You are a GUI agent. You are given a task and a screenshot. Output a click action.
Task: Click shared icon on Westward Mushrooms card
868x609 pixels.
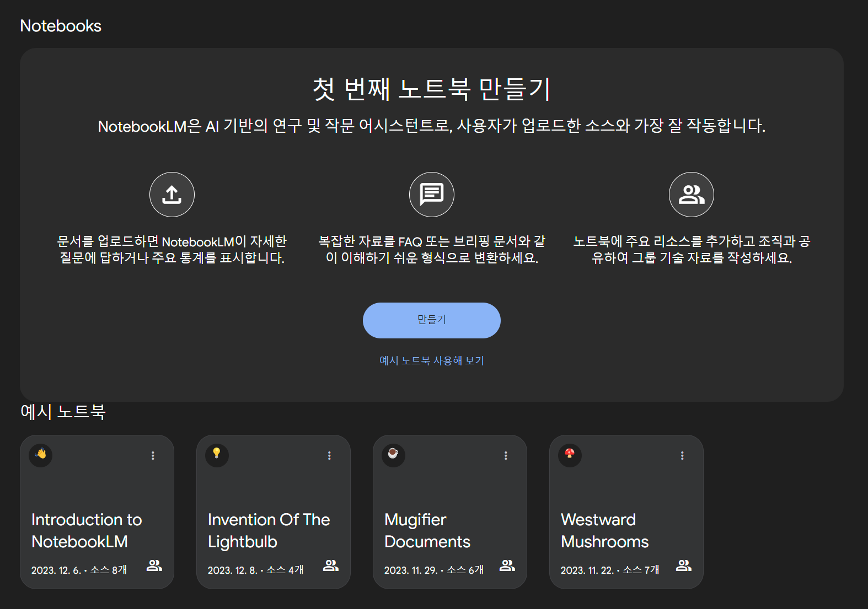click(x=684, y=565)
